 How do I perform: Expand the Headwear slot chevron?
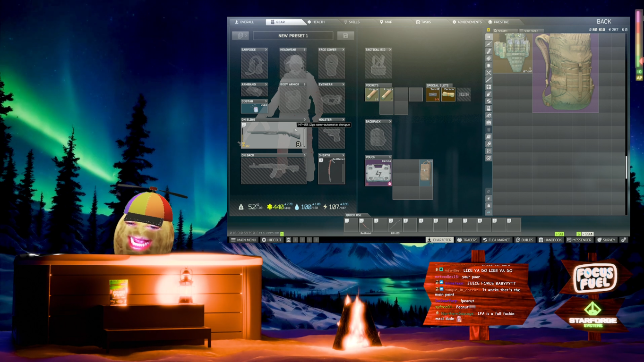click(x=304, y=50)
